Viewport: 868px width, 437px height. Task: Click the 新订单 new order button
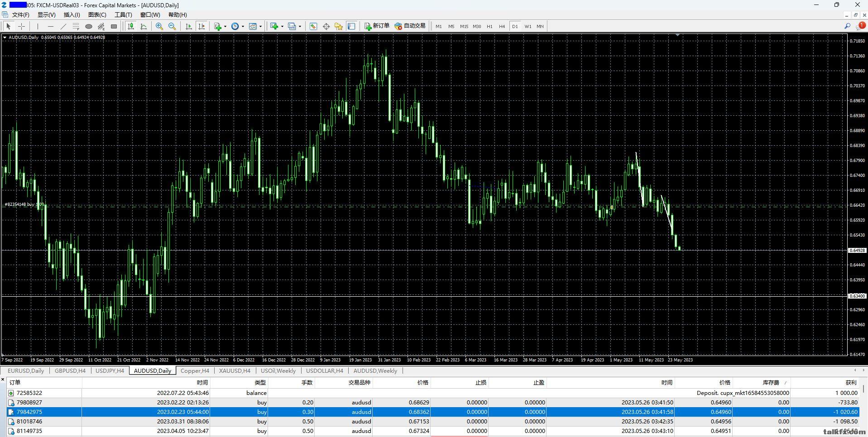(x=377, y=26)
